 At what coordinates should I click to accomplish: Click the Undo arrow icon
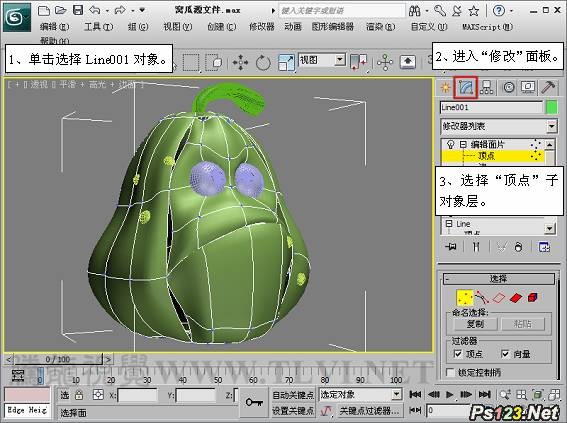95,10
